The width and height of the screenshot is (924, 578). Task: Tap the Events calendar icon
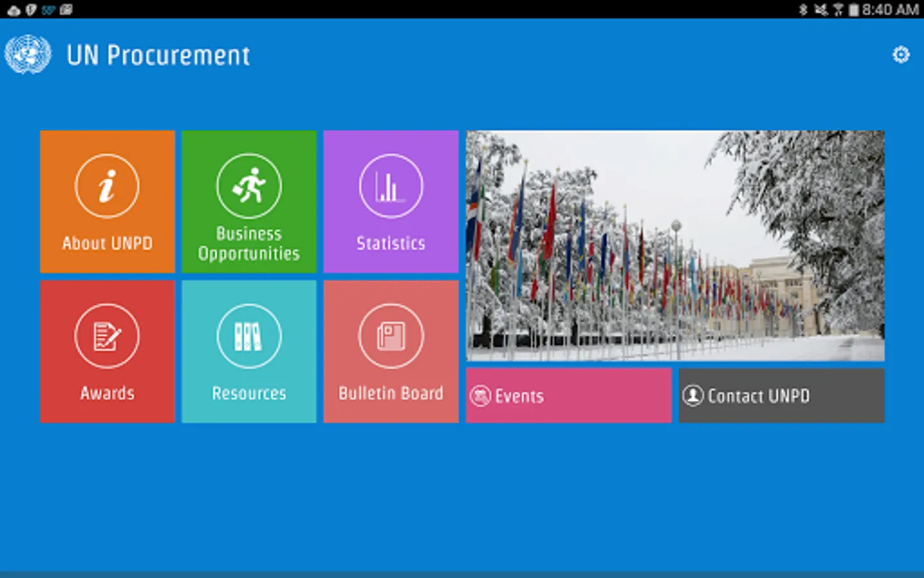(x=481, y=396)
